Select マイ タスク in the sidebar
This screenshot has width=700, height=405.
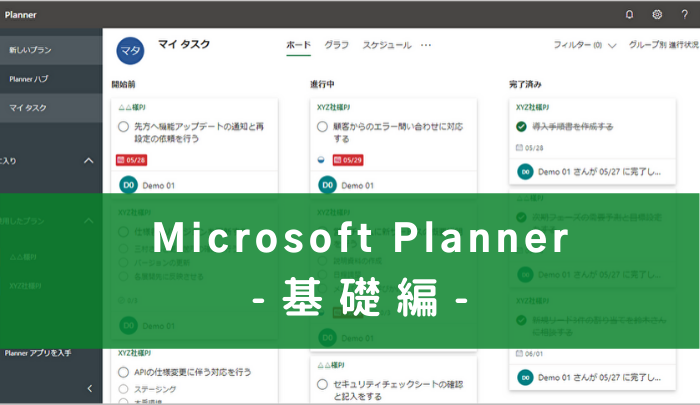point(51,108)
